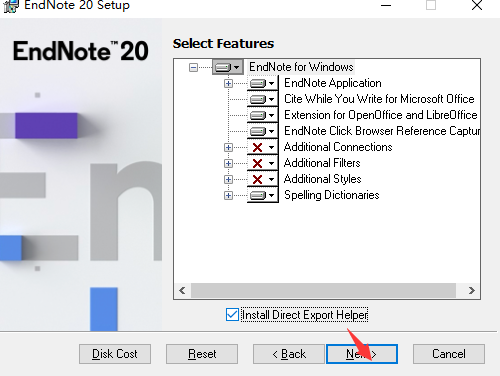Expand the Spelling Dictionaries tree node
This screenshot has height=376, width=500.
click(x=228, y=195)
